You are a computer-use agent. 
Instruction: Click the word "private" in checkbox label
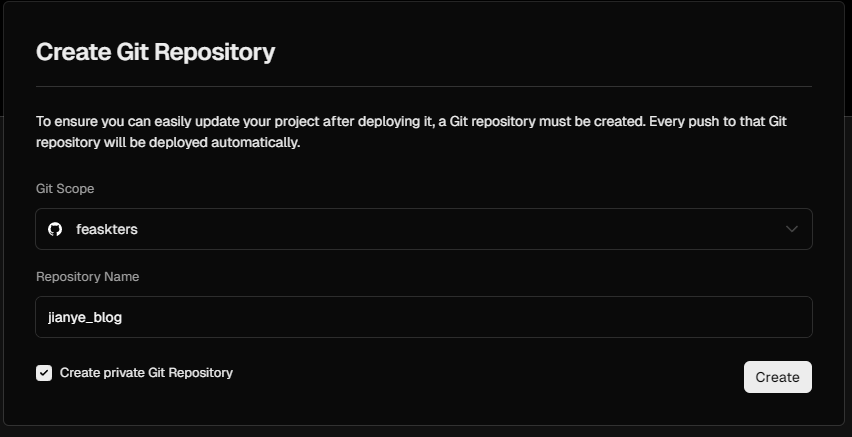point(123,373)
